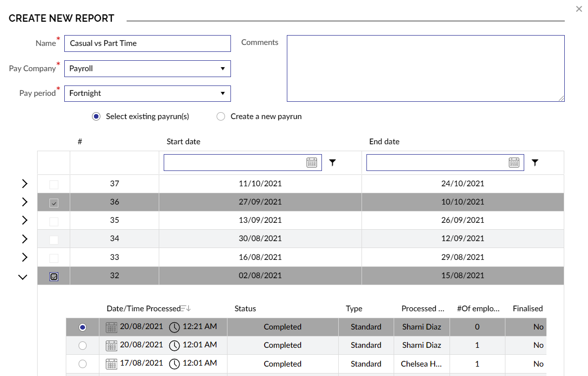This screenshot has width=588, height=376.
Task: Open calendar icon for 20/08/2021 12:21 AM row
Action: (x=111, y=327)
